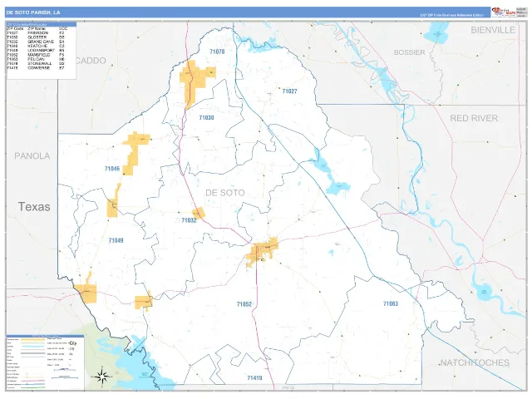Click the DE SOTO parish name label
Image resolution: width=532 pixels, height=399 pixels.
click(225, 193)
